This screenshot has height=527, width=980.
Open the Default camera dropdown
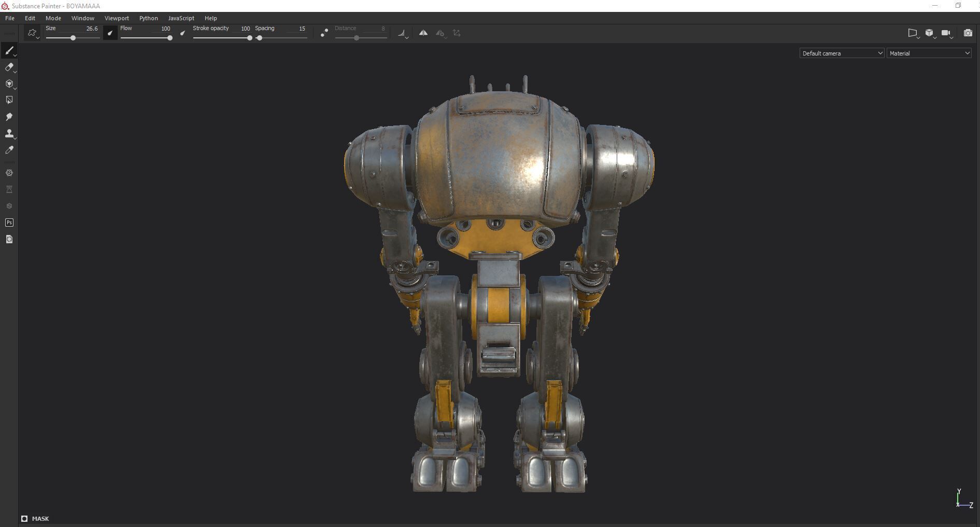pyautogui.click(x=842, y=53)
